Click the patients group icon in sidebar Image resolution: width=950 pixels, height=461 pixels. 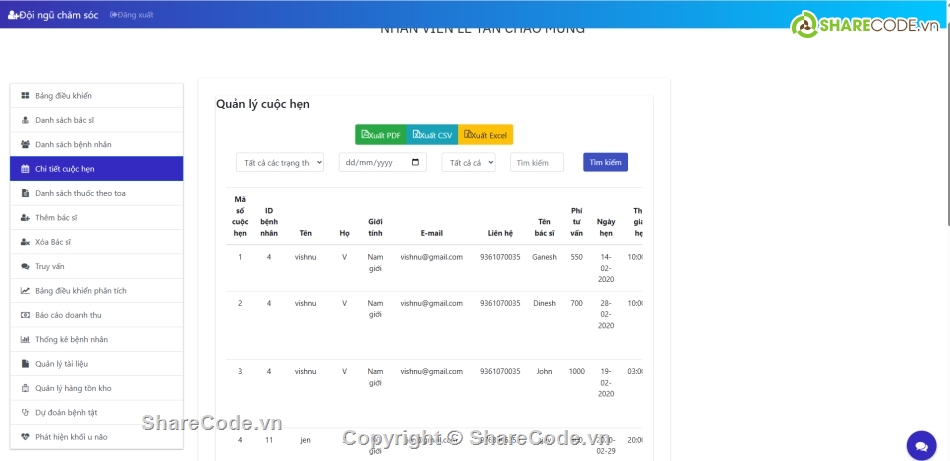click(25, 144)
